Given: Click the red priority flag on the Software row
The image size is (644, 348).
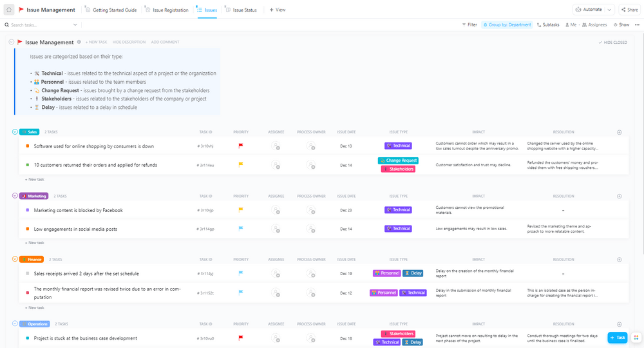Looking at the screenshot, I should (241, 146).
